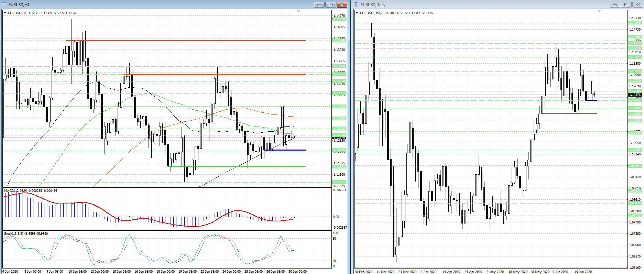Click the 1.11675 green price label in H4
Viewport: 644px width, 274px height.
pos(339,182)
